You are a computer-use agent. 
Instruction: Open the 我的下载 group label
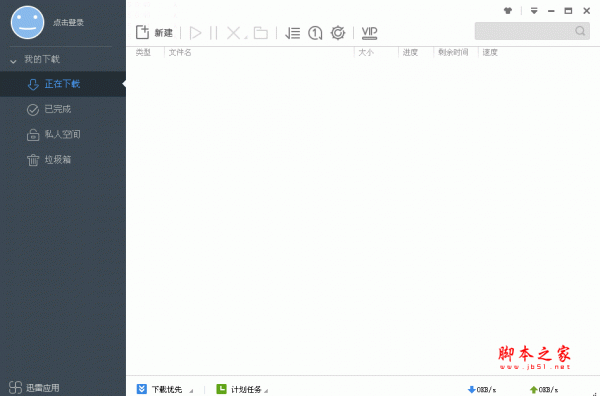coord(42,59)
